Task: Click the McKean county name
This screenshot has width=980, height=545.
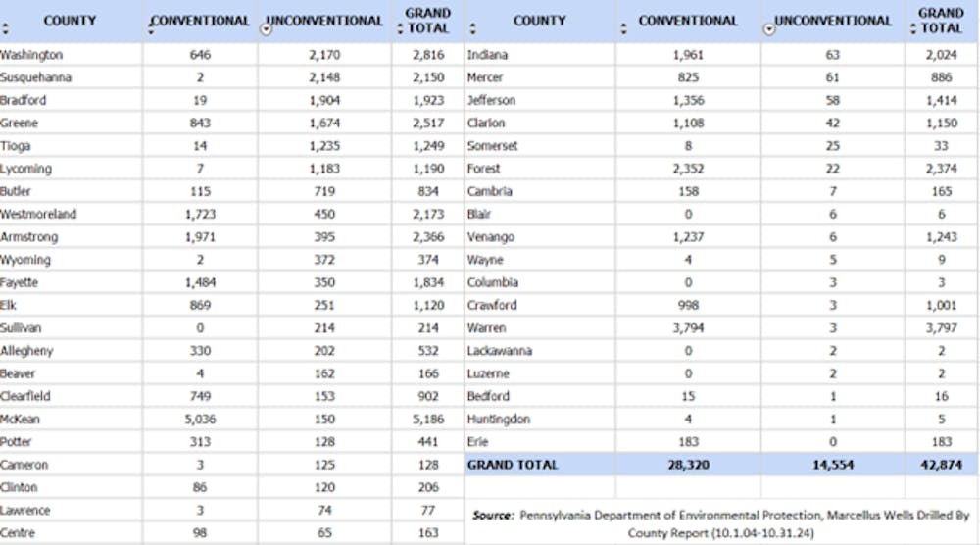Action: tap(20, 419)
